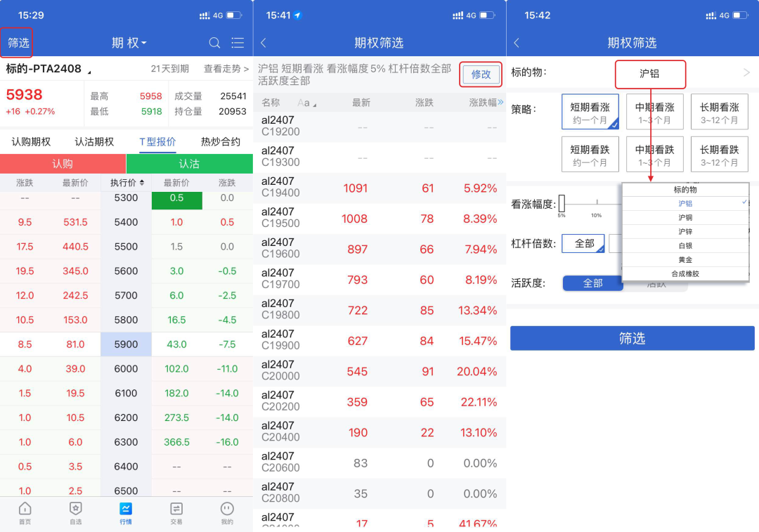Viewport: 759px width, 532px height.
Task: Open 自选 watchlist star icon
Action: click(x=75, y=512)
